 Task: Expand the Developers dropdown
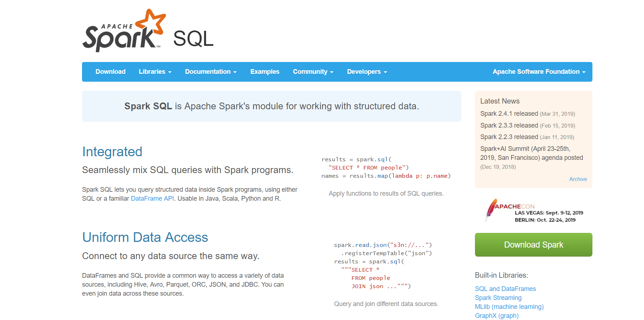367,72
